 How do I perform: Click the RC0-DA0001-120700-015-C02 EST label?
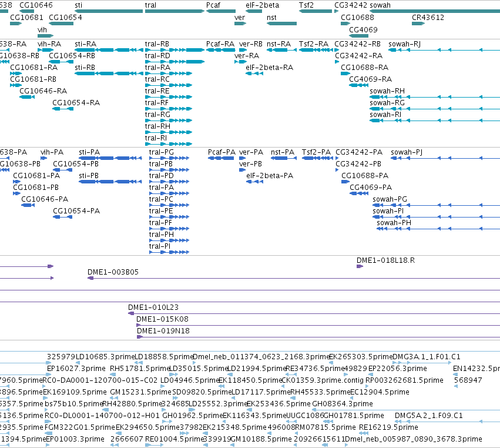point(100,380)
